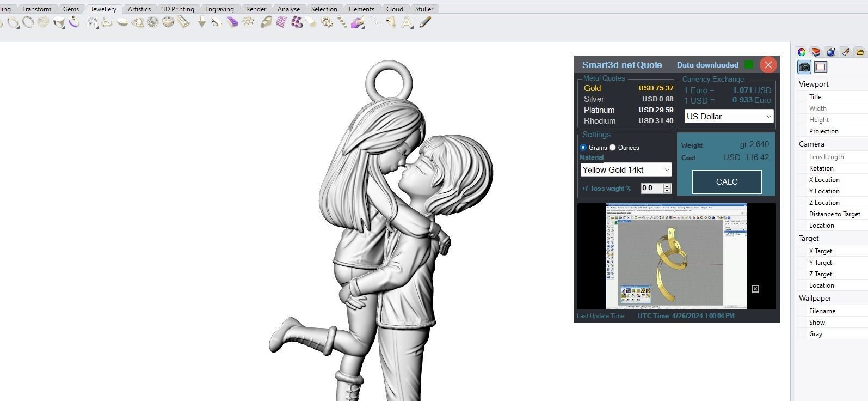
Task: Select the honeycomb cluster tool icon
Action: pos(248,22)
